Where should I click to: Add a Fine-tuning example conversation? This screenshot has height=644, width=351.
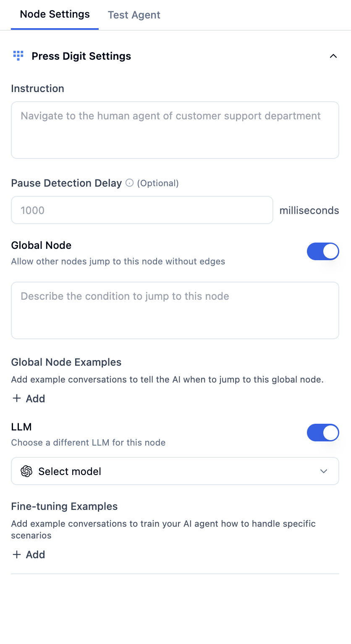coord(28,554)
